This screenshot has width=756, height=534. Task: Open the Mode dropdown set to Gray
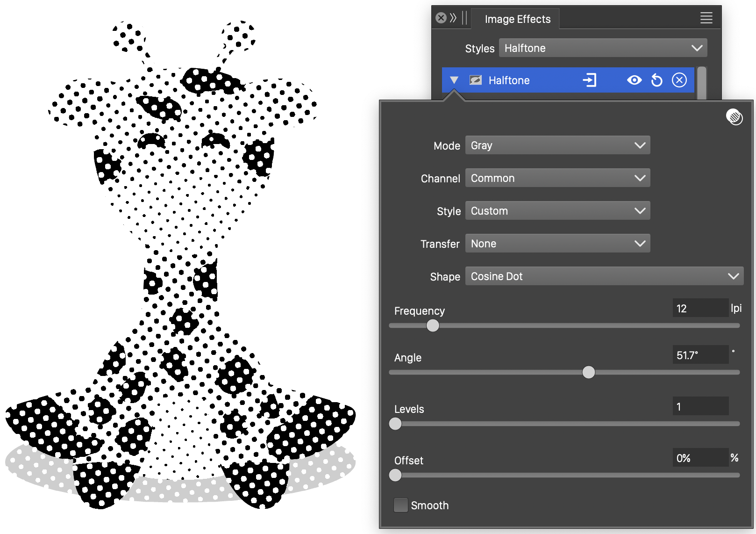click(557, 145)
